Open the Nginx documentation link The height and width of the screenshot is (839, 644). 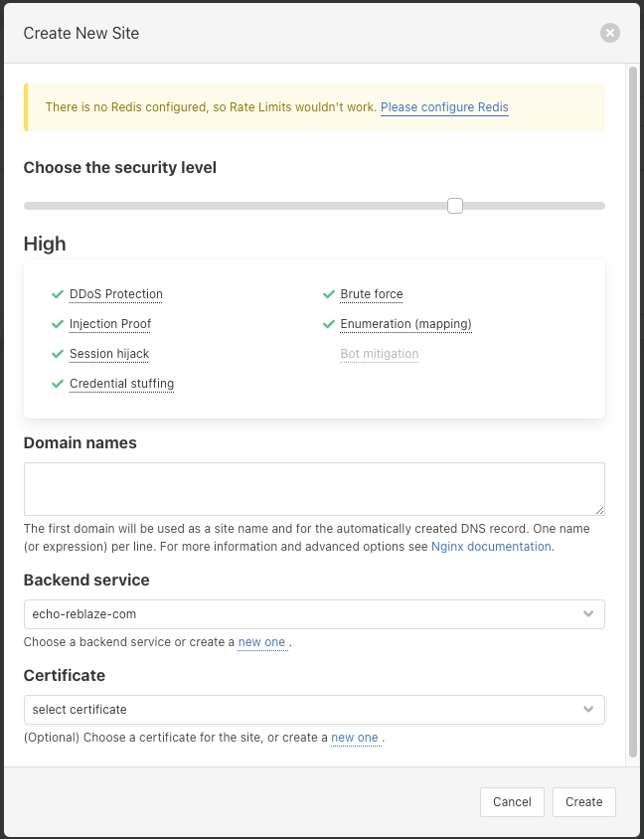[x=491, y=547]
